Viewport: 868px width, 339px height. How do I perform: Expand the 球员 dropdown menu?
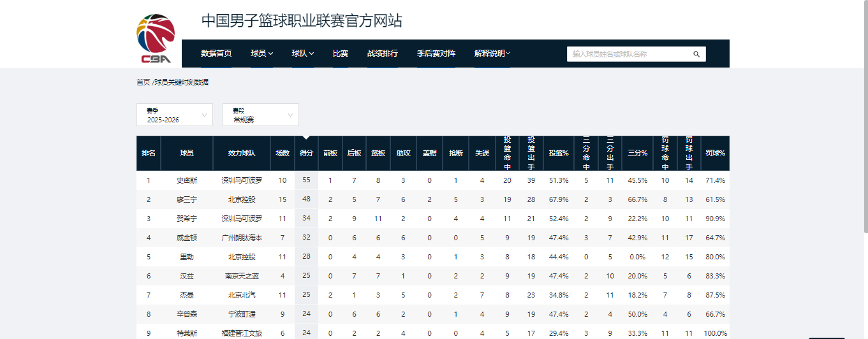pyautogui.click(x=261, y=54)
